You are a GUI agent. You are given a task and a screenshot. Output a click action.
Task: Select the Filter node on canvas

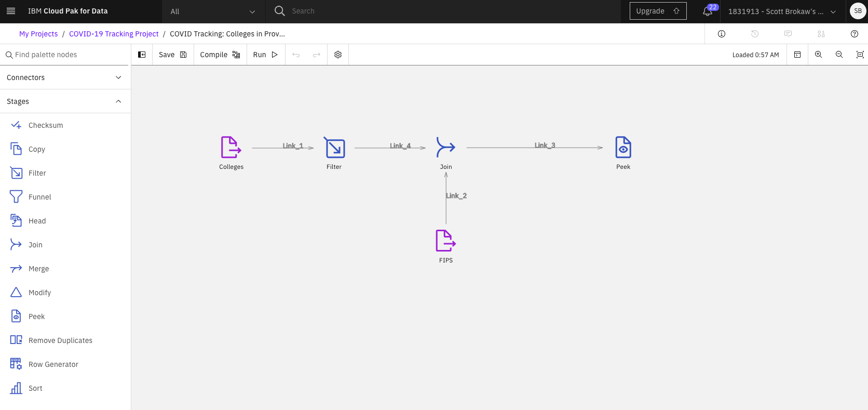click(x=335, y=148)
